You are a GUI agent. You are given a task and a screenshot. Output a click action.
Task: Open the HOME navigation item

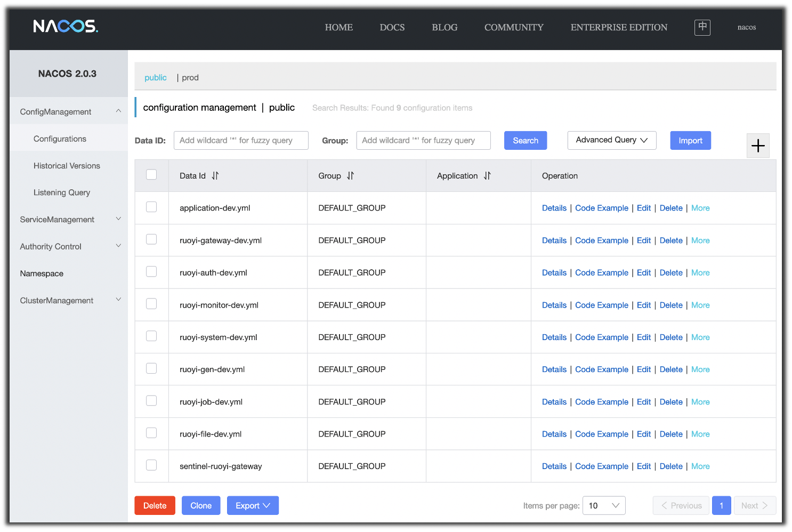click(x=339, y=27)
